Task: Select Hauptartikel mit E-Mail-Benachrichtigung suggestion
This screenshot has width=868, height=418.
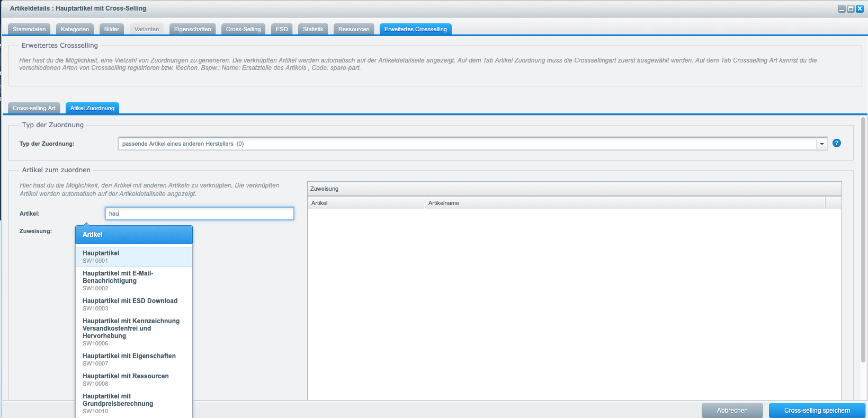Action: tap(134, 281)
